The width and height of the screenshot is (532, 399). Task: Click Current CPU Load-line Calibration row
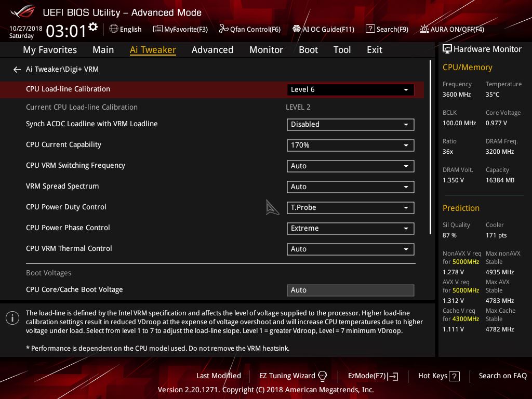click(x=212, y=107)
